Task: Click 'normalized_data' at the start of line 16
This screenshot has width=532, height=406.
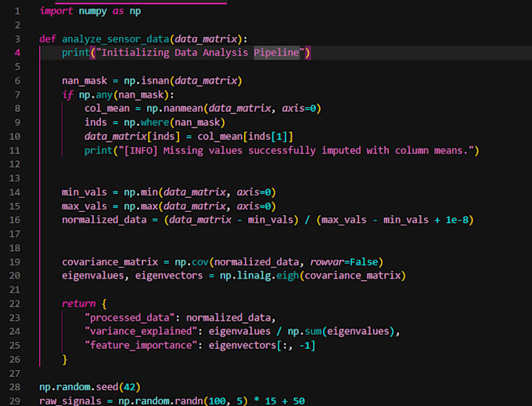Action: (x=104, y=220)
